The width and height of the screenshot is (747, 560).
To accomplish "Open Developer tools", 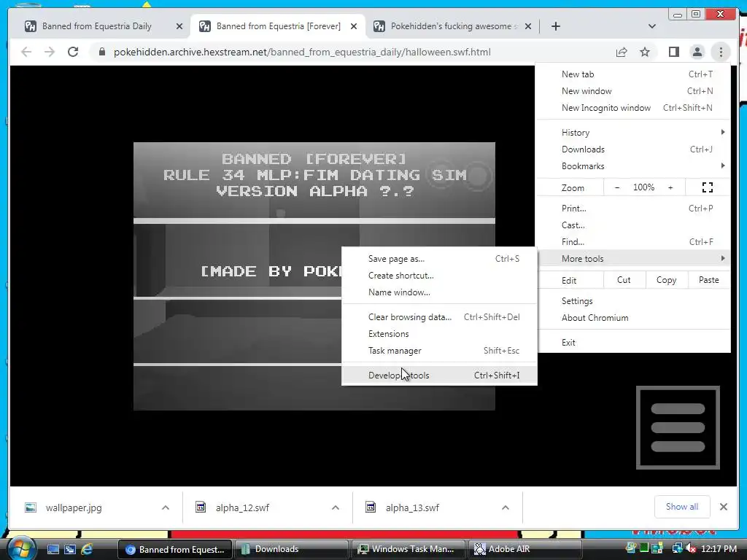I will [439, 375].
